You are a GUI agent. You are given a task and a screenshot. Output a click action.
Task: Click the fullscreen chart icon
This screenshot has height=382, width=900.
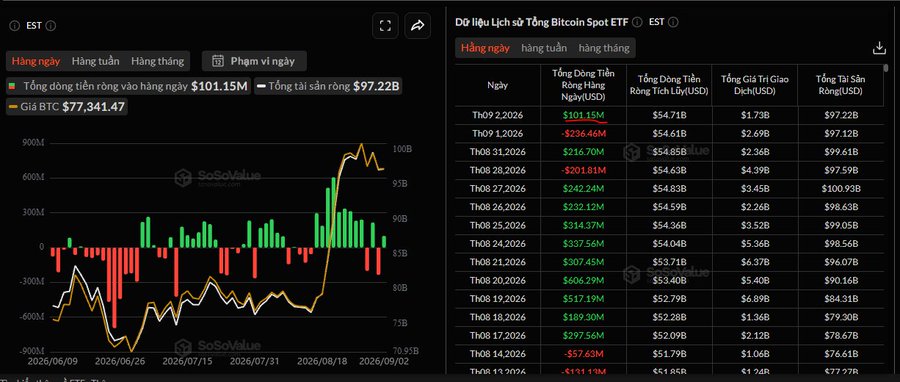386,25
